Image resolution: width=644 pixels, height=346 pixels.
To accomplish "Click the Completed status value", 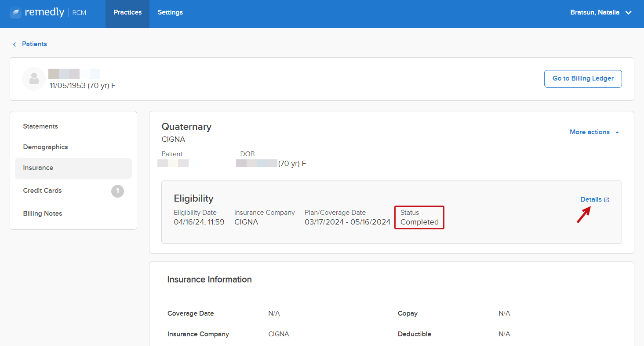I will [419, 222].
